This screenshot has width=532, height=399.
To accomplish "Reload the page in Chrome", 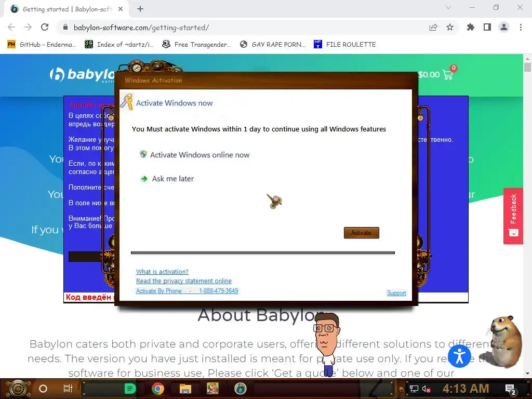I will click(x=45, y=27).
